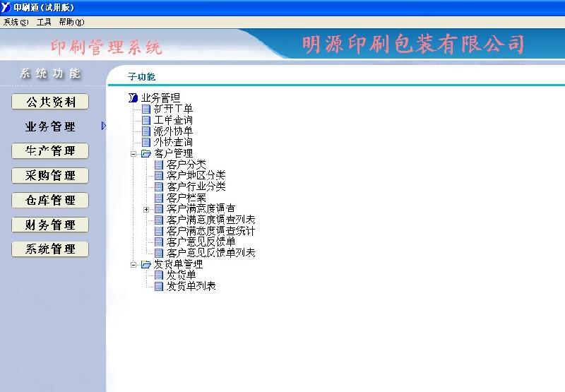Expand the 客户满意度调查 tree node

click(146, 209)
